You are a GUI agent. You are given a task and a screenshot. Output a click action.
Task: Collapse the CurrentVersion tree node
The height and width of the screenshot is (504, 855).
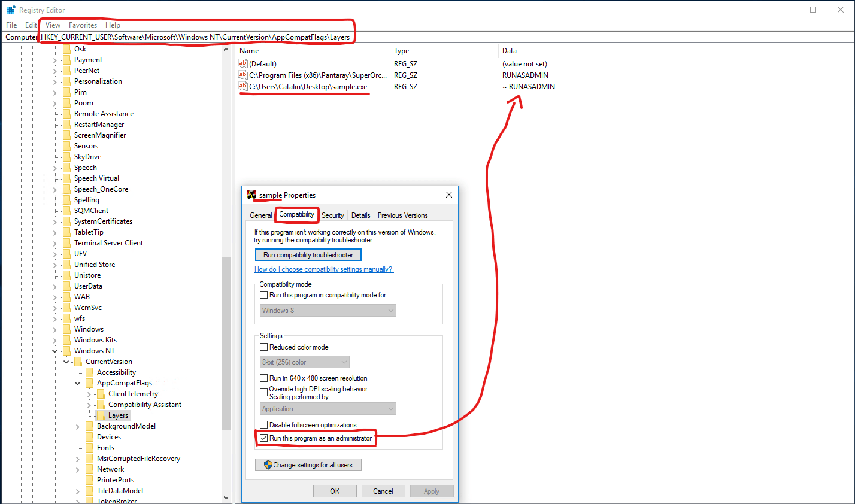(66, 361)
